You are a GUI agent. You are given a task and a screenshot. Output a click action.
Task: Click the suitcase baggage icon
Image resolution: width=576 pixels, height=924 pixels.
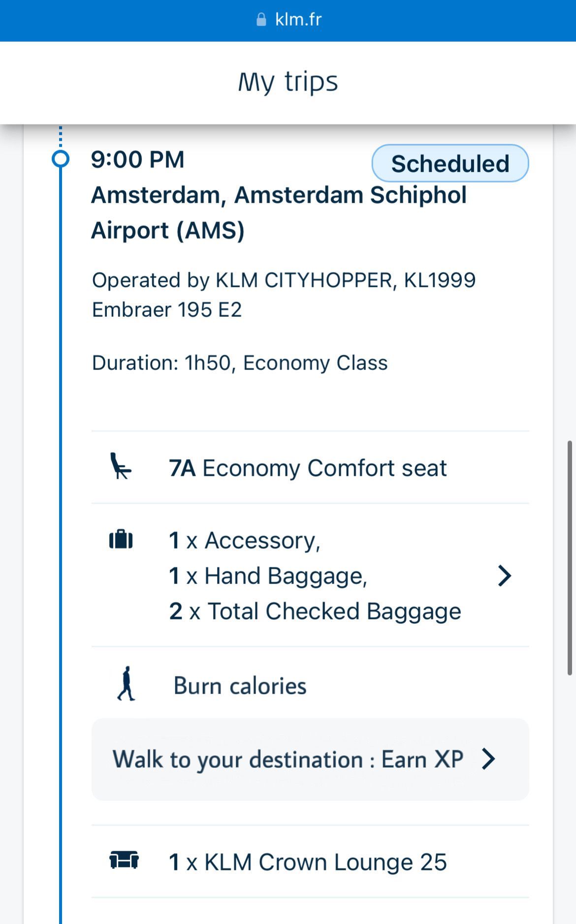tap(121, 539)
